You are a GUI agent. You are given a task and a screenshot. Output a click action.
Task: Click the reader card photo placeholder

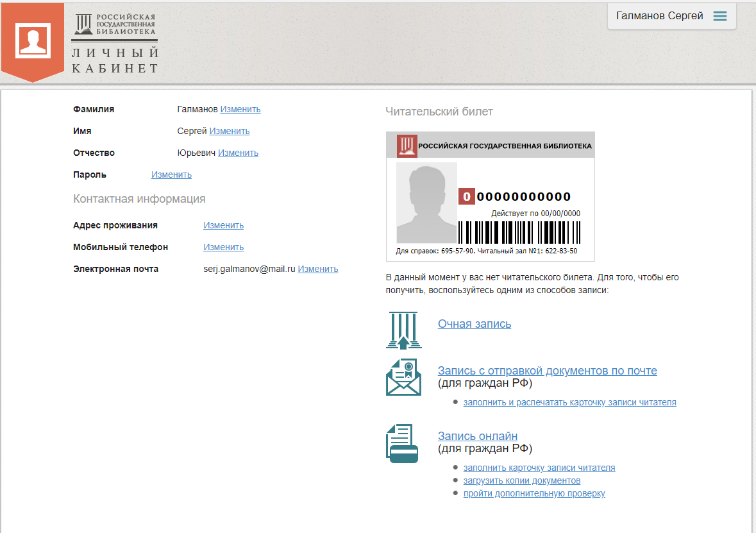point(426,203)
